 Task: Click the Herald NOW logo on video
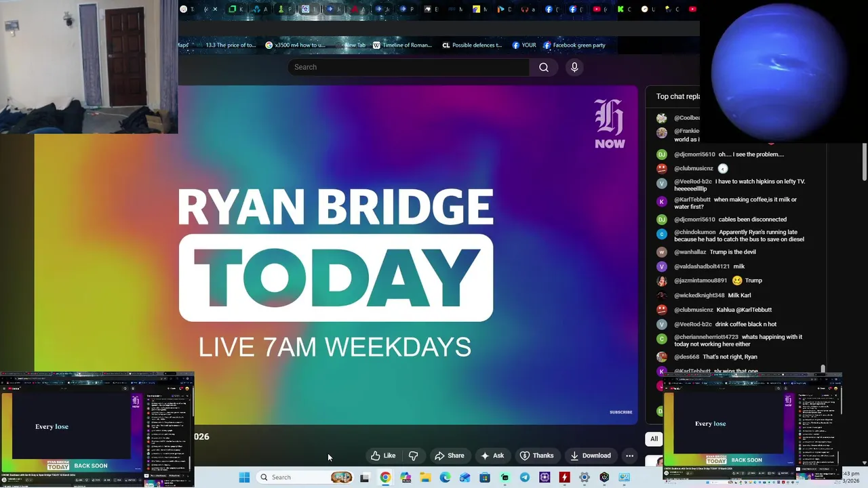pyautogui.click(x=609, y=123)
